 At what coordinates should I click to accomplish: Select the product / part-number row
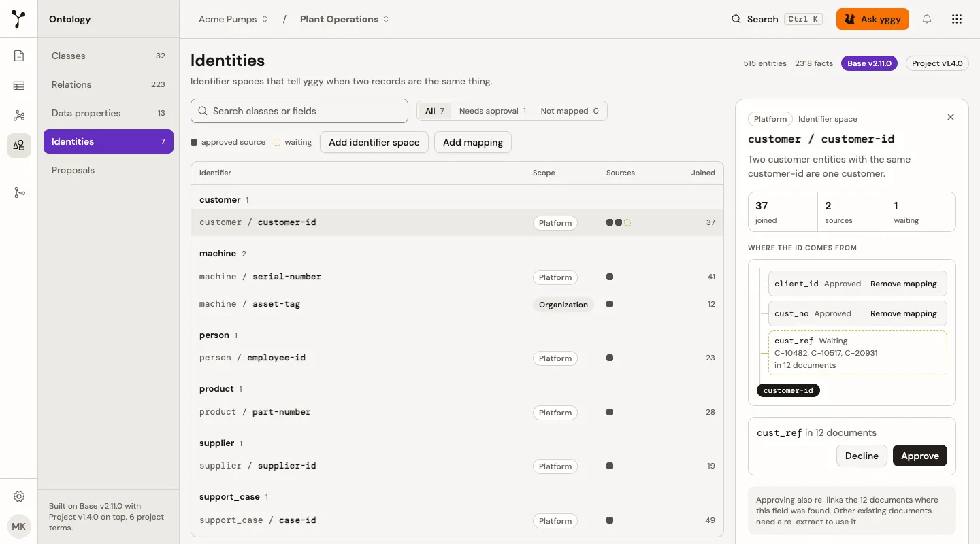pyautogui.click(x=457, y=412)
